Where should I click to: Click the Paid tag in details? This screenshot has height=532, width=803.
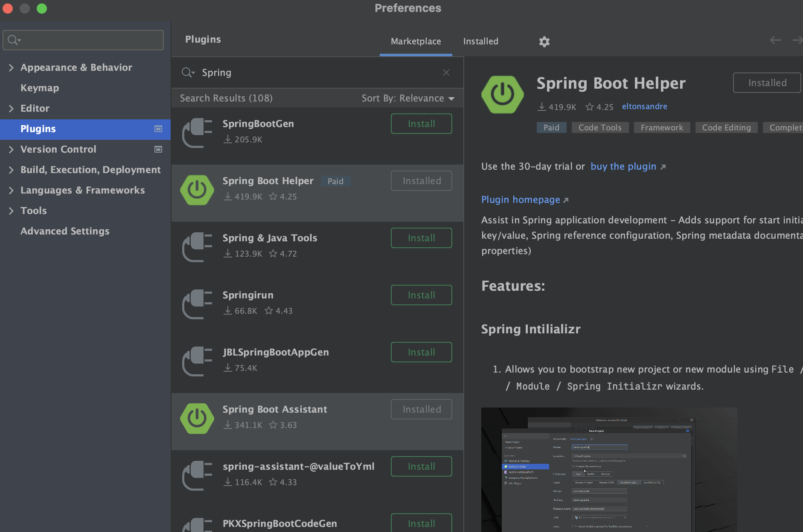[551, 127]
